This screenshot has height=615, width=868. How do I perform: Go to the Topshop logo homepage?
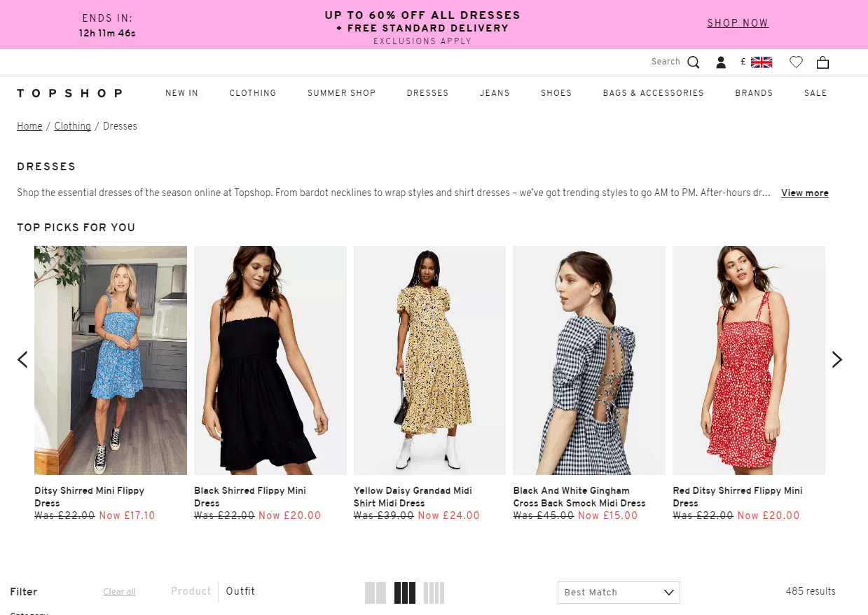(x=70, y=93)
